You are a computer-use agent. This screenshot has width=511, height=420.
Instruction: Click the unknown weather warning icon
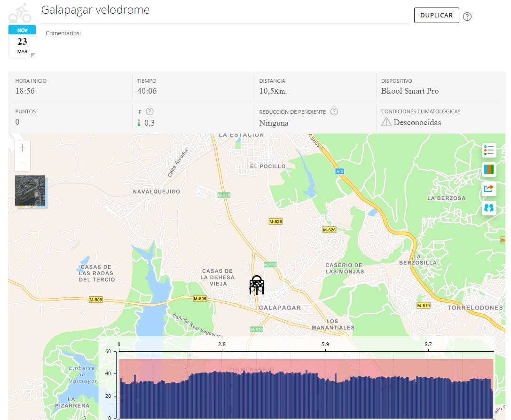(x=386, y=122)
